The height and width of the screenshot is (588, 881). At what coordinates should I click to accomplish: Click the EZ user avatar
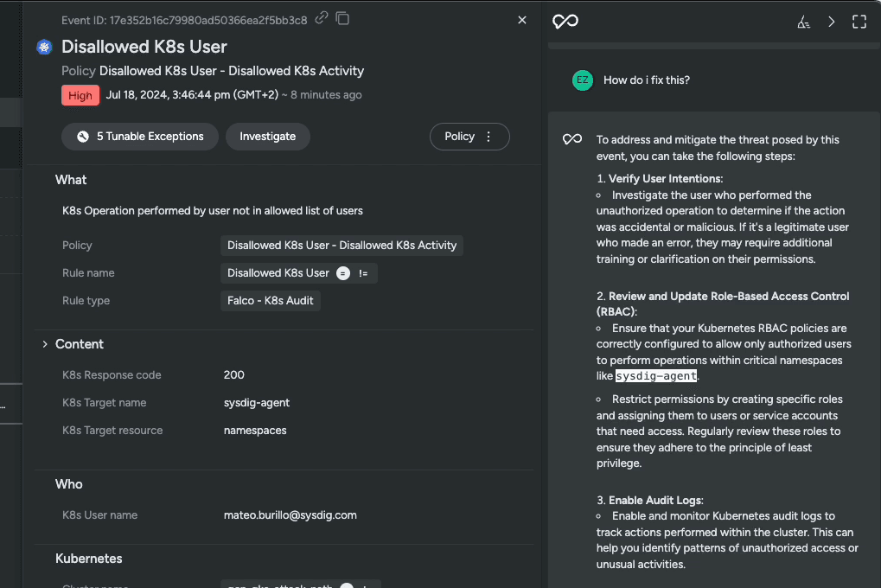click(x=583, y=80)
